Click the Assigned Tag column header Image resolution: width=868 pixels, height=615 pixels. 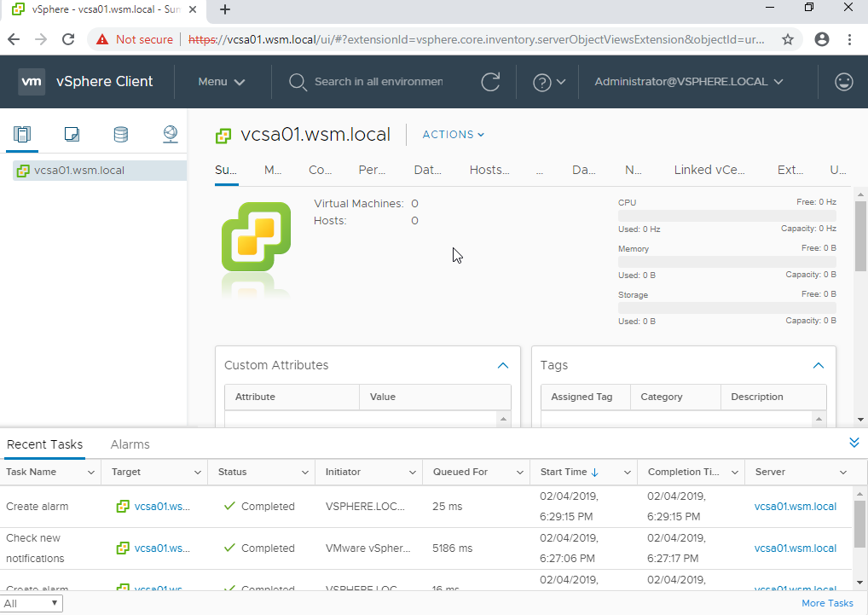coord(586,397)
